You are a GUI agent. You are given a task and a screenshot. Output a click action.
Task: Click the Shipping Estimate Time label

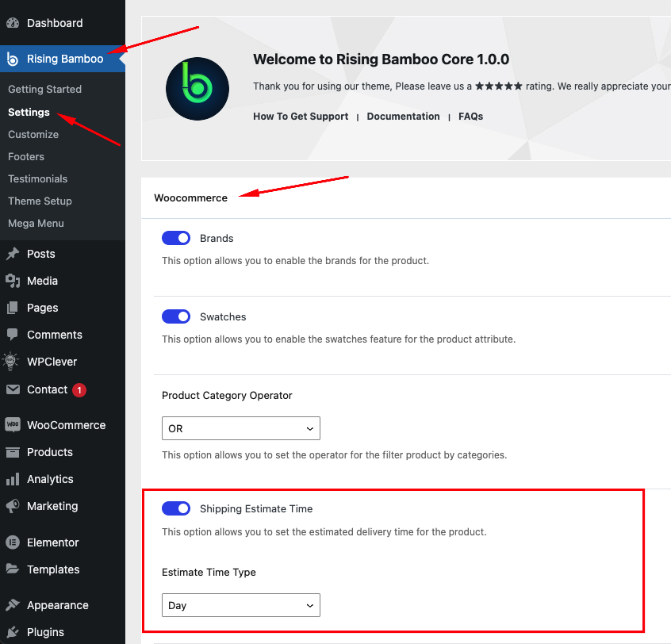point(256,509)
